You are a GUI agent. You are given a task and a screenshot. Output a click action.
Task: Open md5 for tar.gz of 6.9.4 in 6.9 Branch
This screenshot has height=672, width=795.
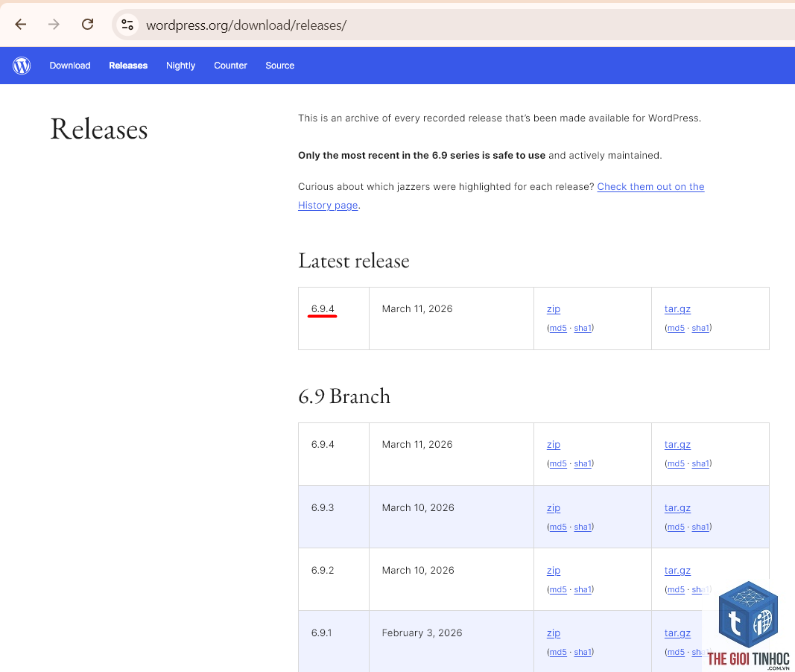[x=676, y=463]
